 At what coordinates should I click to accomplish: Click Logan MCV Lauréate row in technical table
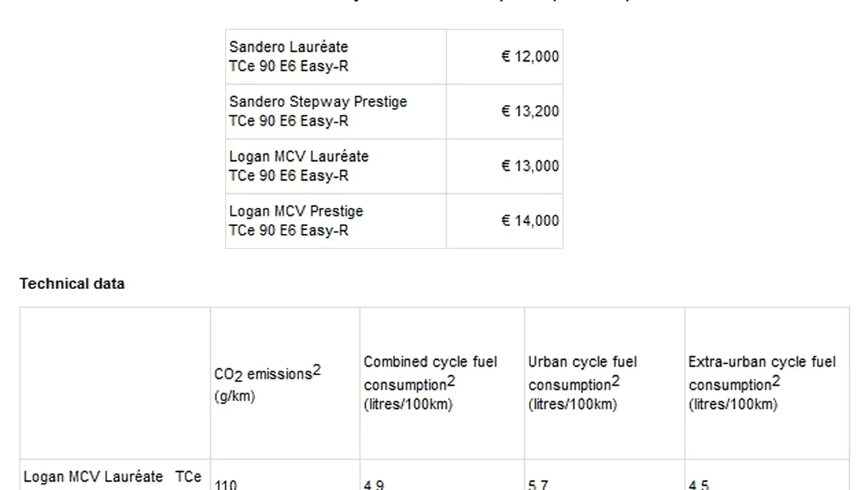[112, 477]
